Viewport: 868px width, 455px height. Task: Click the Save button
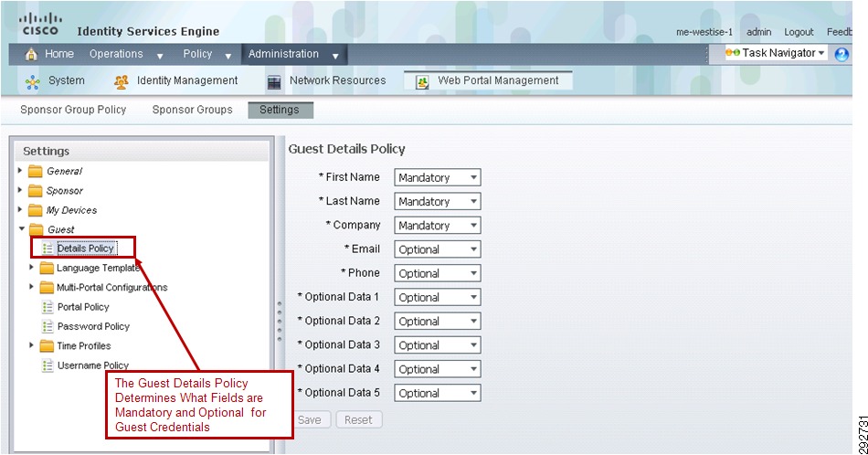pos(310,419)
